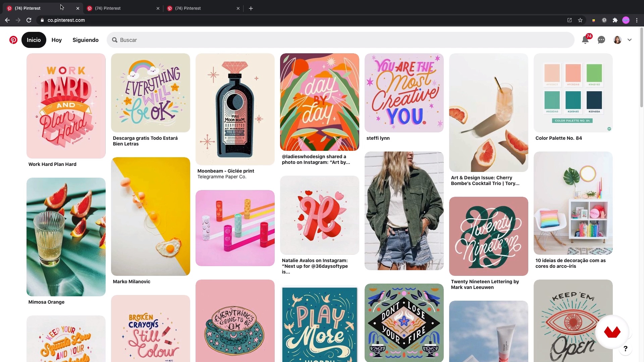Open the profile avatar picture
Image resolution: width=644 pixels, height=362 pixels.
[617, 40]
